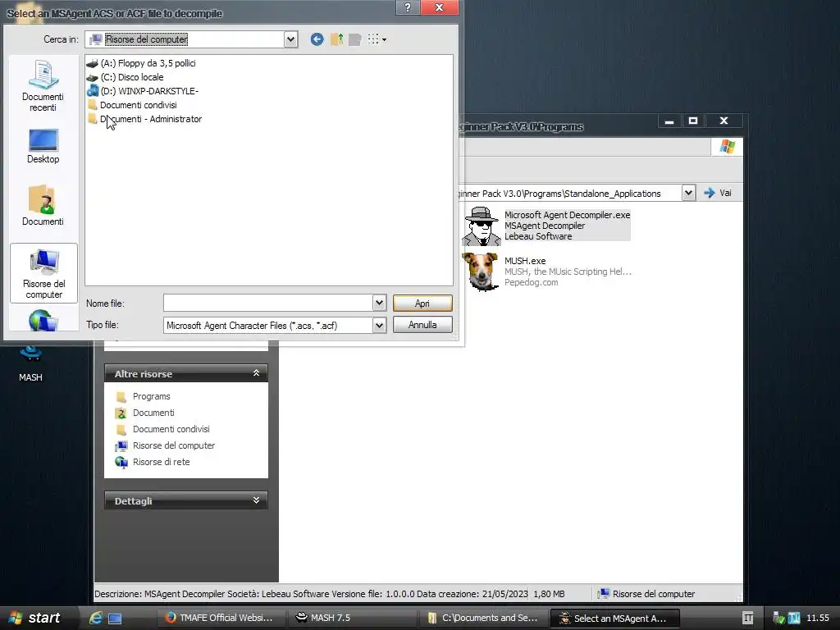This screenshot has width=840, height=630.
Task: Click the show desktop quick launch icon
Action: click(115, 619)
